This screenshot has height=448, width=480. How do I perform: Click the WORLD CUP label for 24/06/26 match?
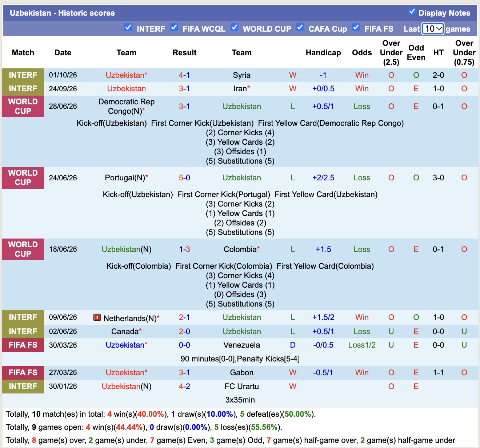coord(23,178)
